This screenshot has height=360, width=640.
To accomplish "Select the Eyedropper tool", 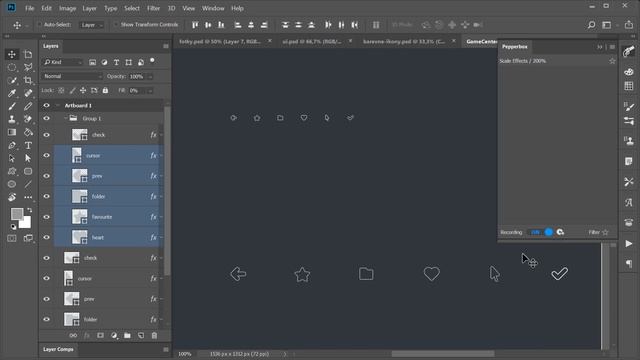I will [x=12, y=93].
